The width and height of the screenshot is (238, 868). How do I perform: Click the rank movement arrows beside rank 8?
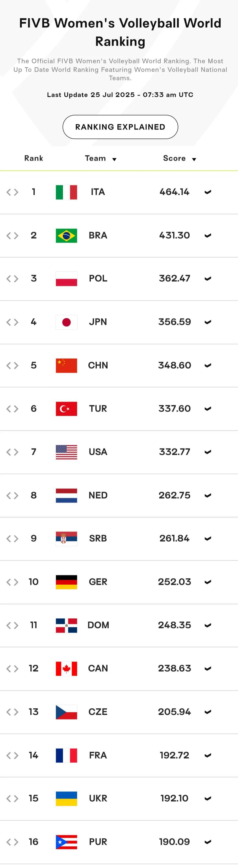13,496
